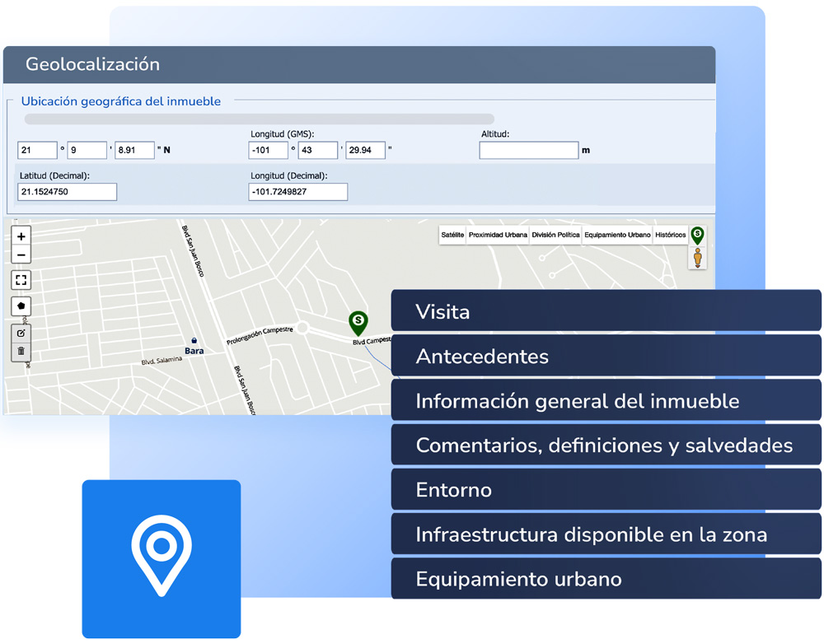Switch map to Satélite view
The width and height of the screenshot is (824, 644).
point(452,235)
